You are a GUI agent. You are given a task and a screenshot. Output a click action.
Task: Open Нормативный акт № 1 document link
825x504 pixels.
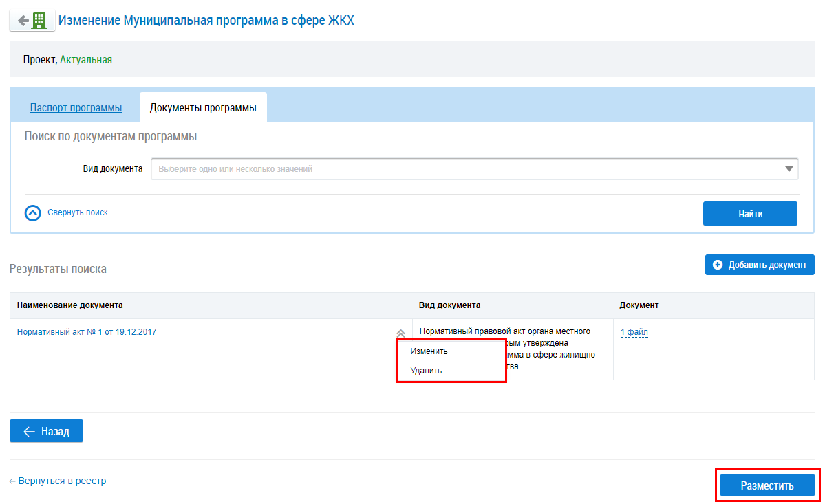coord(87,332)
